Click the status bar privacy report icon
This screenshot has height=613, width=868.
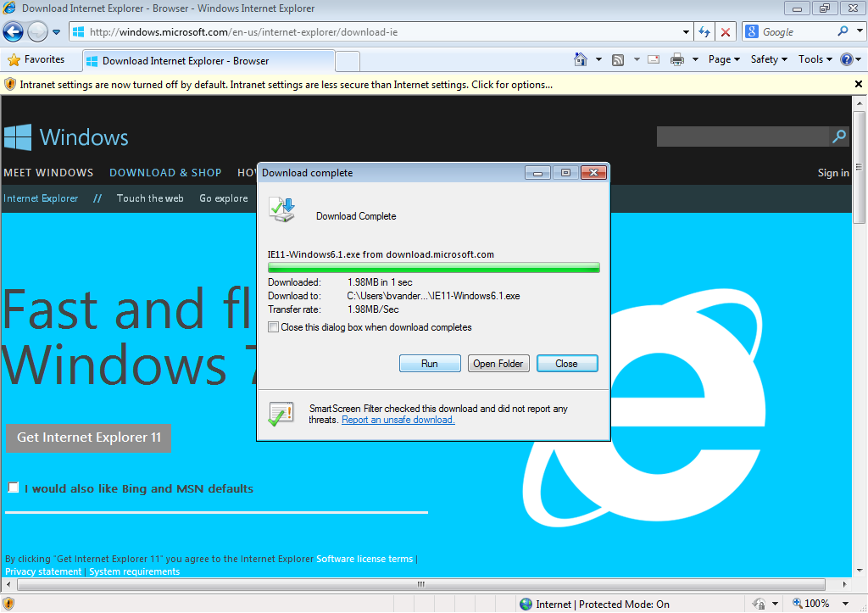coord(759,604)
